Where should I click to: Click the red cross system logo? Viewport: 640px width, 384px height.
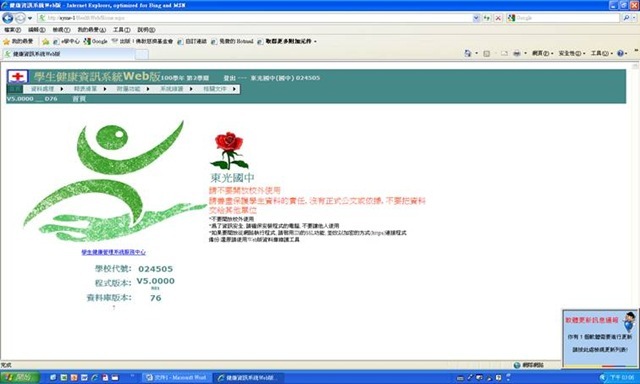pos(18,77)
